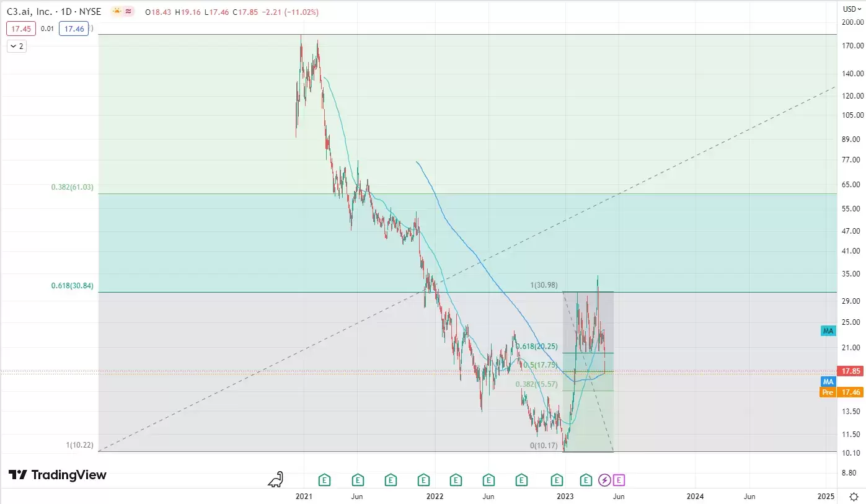Click the 0.01 spread value
The image size is (866, 504).
point(47,29)
